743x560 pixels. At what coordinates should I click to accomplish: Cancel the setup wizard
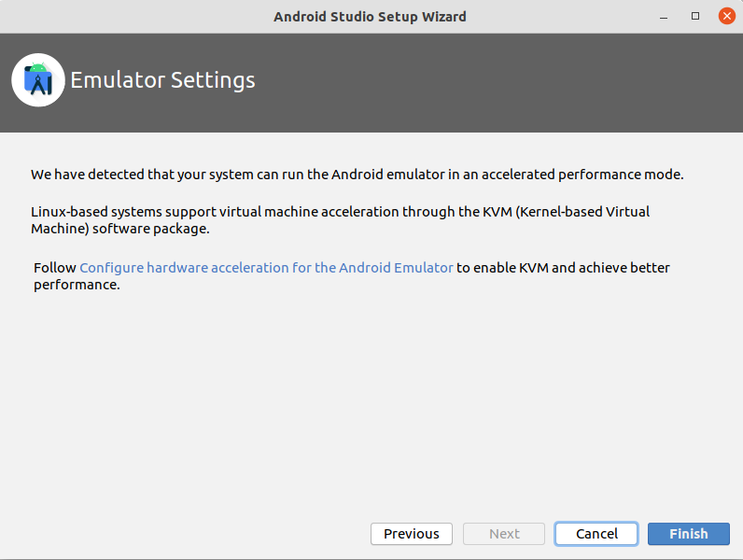(x=596, y=534)
